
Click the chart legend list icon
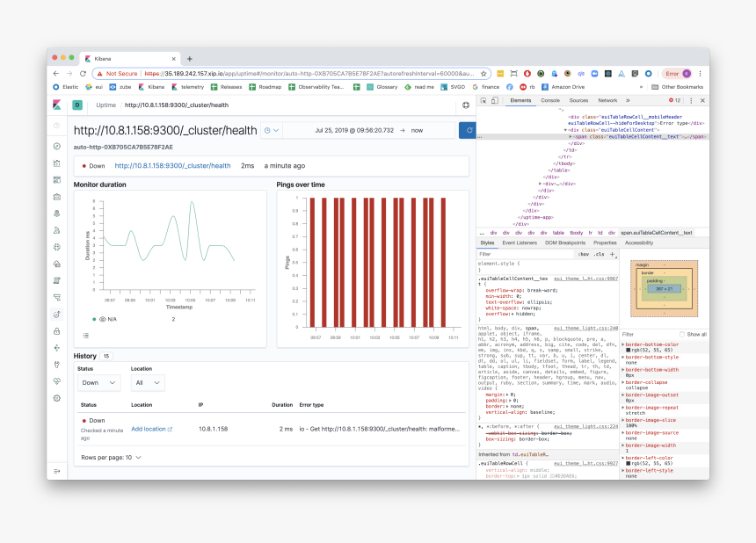click(x=86, y=336)
